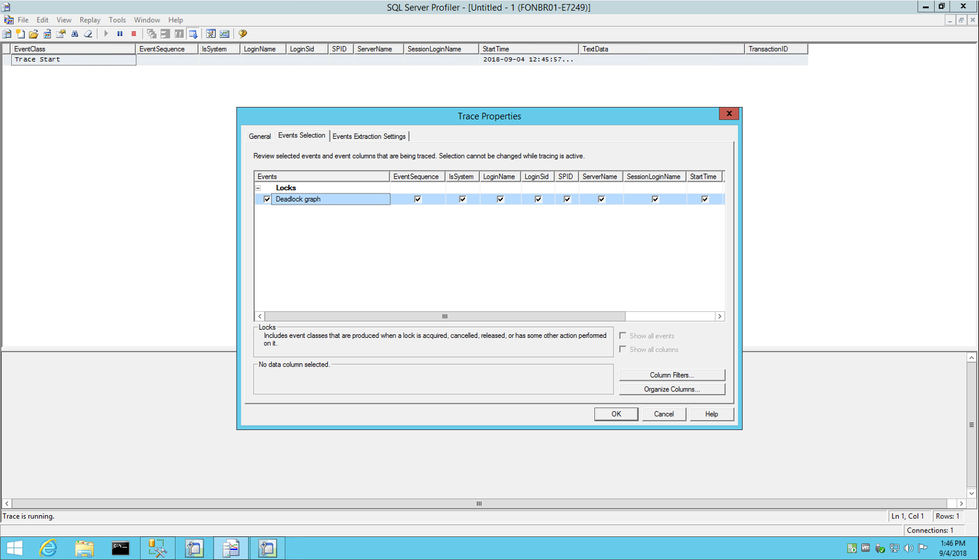Click the EventClass column header
The width and height of the screenshot is (979, 560).
click(x=73, y=49)
